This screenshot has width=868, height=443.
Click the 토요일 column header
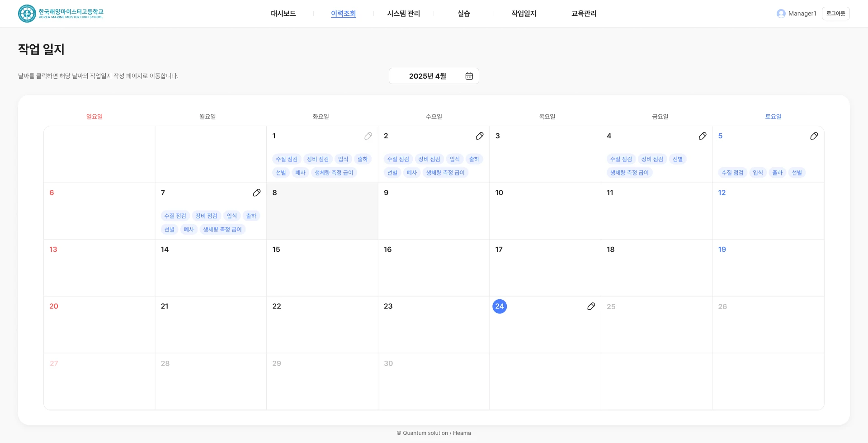click(774, 117)
